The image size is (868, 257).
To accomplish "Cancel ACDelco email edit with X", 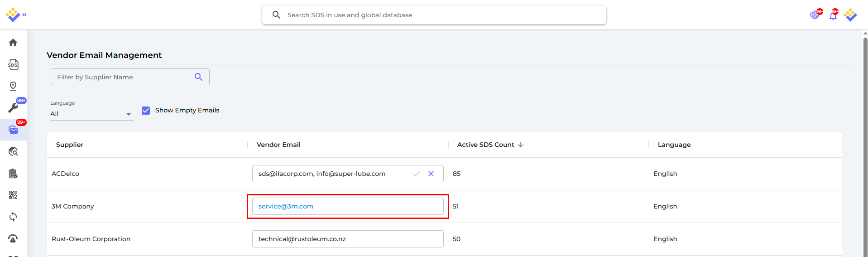I will pos(431,174).
